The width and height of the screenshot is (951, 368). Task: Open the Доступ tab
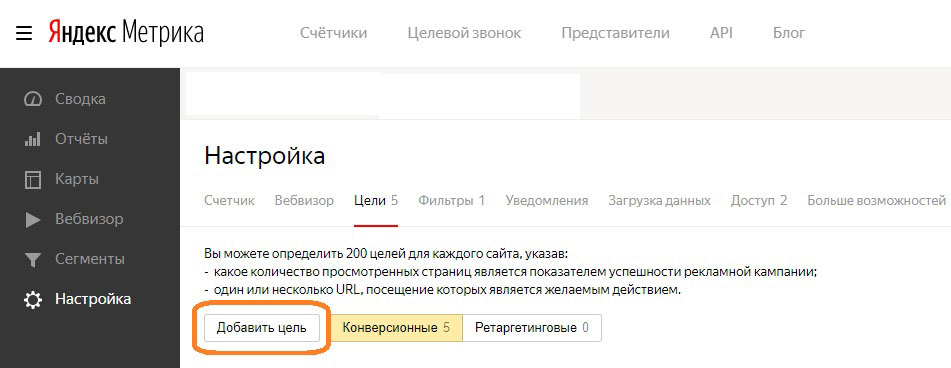pos(759,201)
